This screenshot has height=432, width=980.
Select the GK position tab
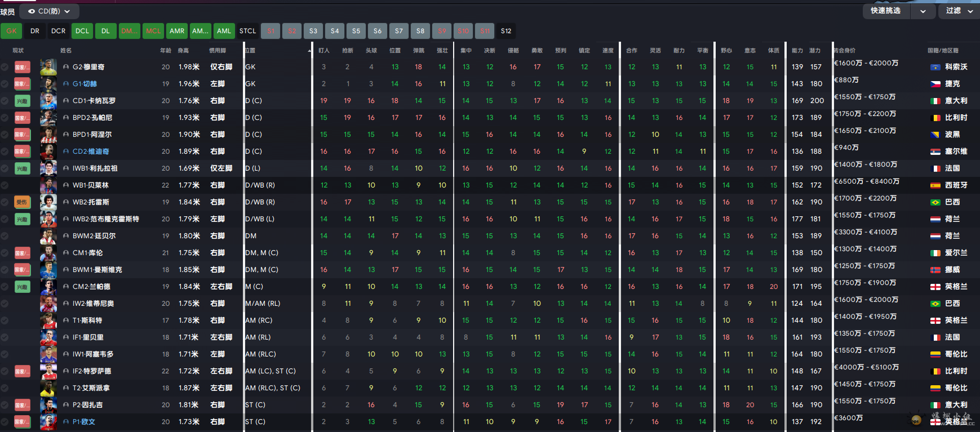11,31
